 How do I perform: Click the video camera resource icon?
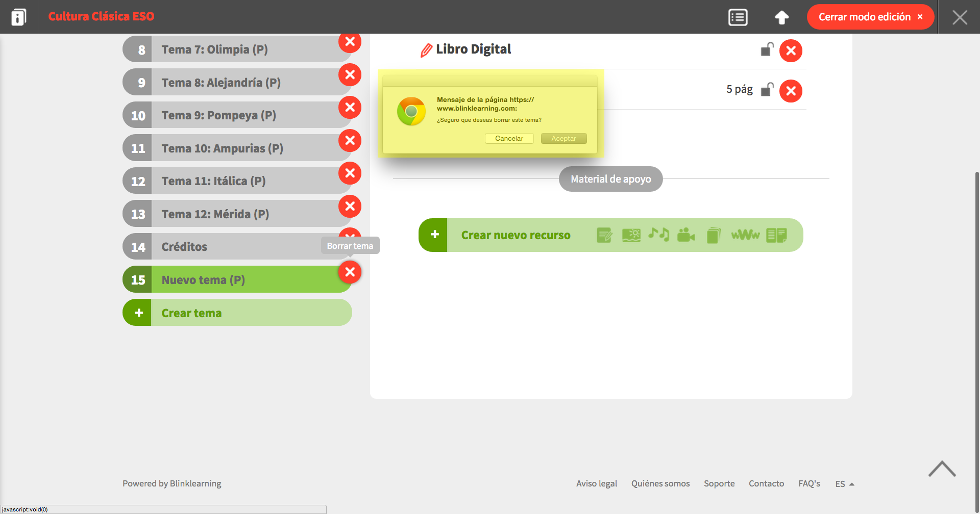point(686,235)
